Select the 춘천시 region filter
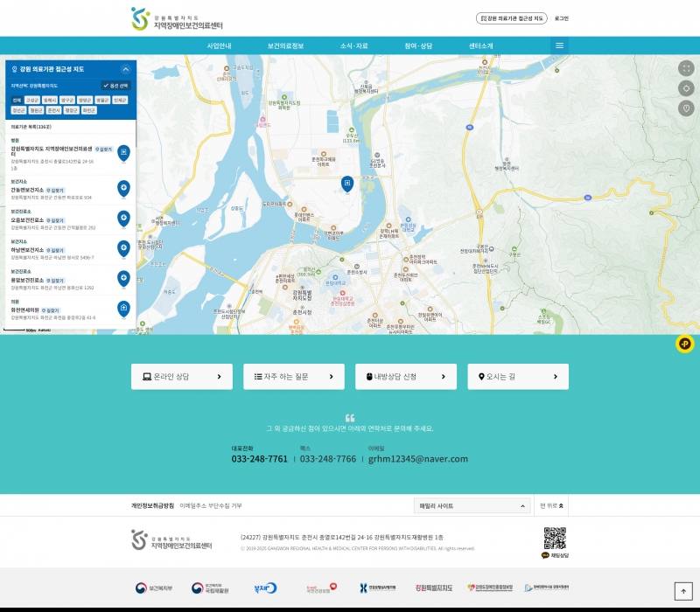Viewport: 700px width, 612px height. (53, 111)
